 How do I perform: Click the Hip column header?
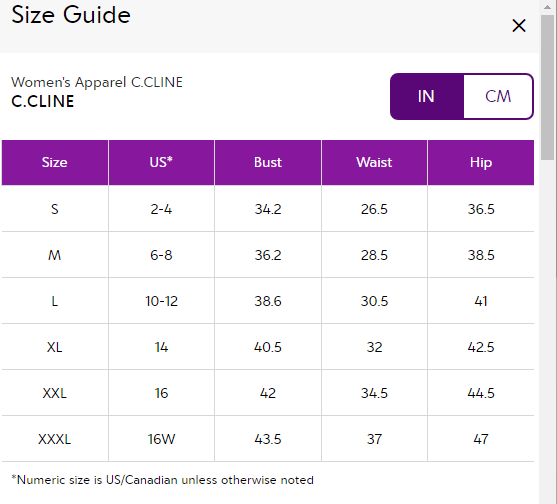pos(481,162)
